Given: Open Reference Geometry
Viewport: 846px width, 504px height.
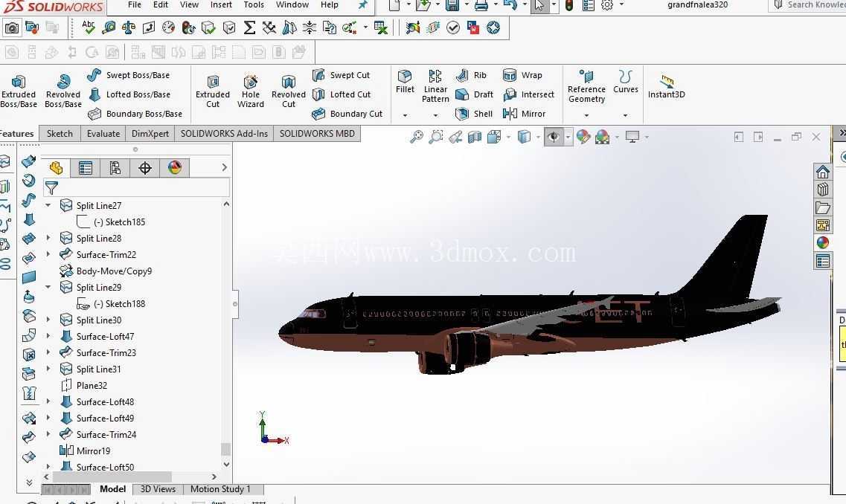Looking at the screenshot, I should tap(586, 86).
